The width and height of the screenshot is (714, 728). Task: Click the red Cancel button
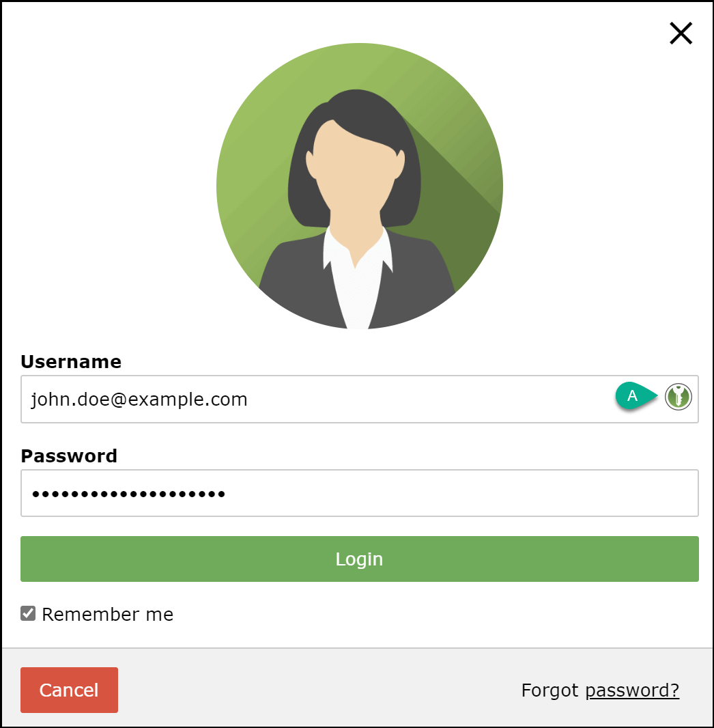69,690
